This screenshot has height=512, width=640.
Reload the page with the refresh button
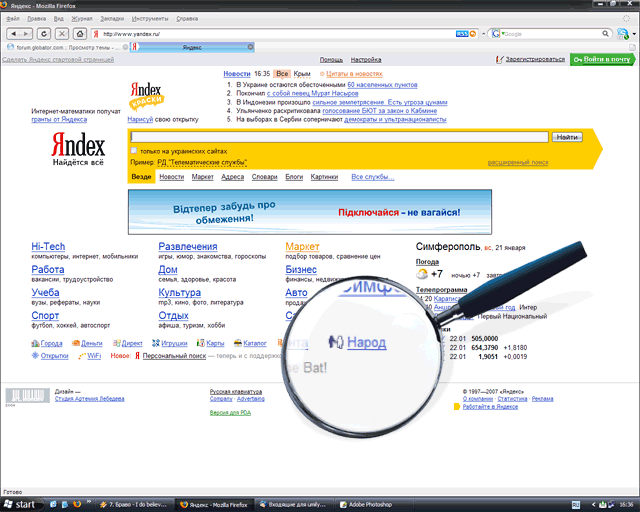point(44,34)
